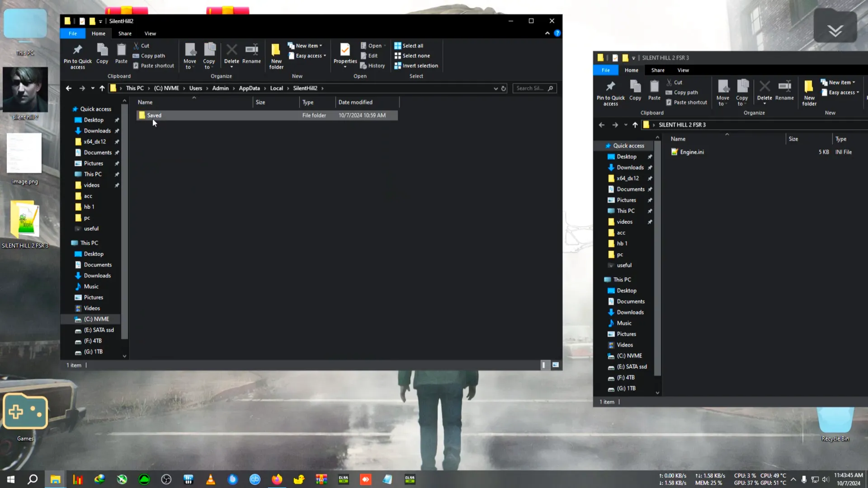868x488 pixels.
Task: Click Cut in SilentHill2 window ribbon
Action: tap(141, 46)
